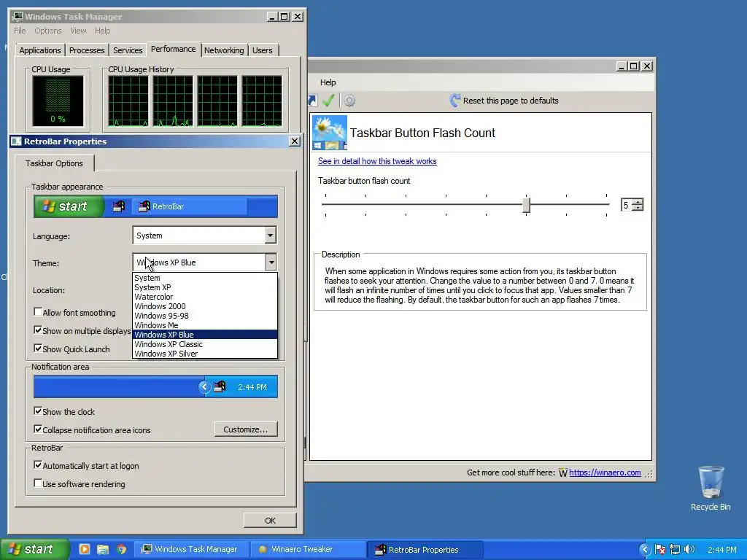The image size is (747, 560).
Task: Collapse the Theme dropdown arrow
Action: tap(271, 262)
